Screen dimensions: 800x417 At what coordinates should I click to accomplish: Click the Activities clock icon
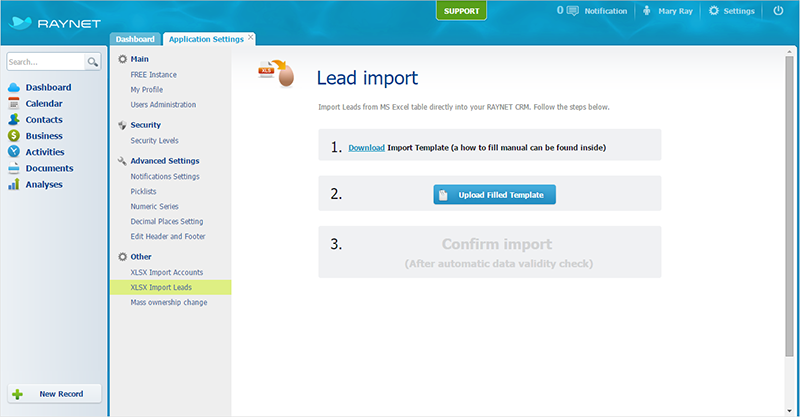point(14,152)
